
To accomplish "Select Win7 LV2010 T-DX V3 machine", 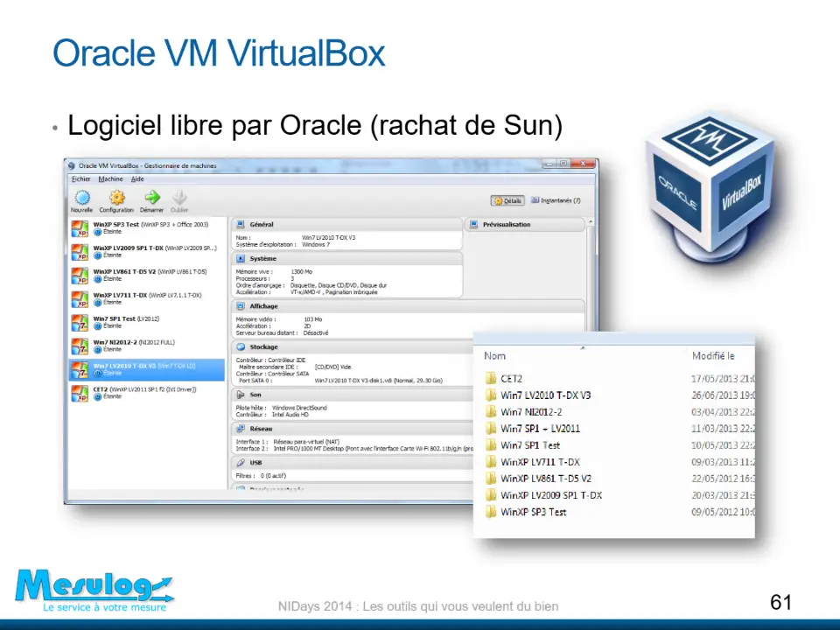I will (x=147, y=369).
